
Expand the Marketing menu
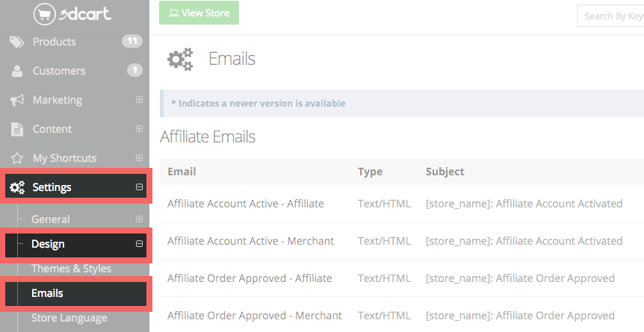click(x=139, y=100)
